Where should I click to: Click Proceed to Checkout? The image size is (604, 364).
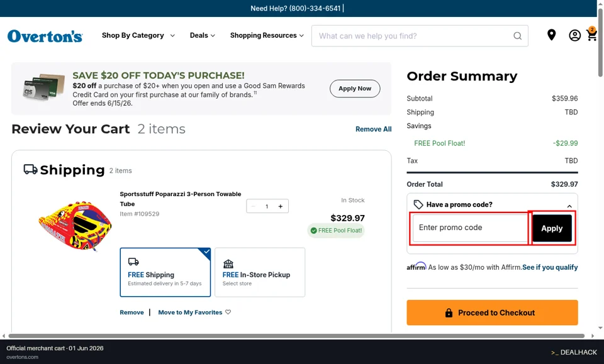click(492, 312)
